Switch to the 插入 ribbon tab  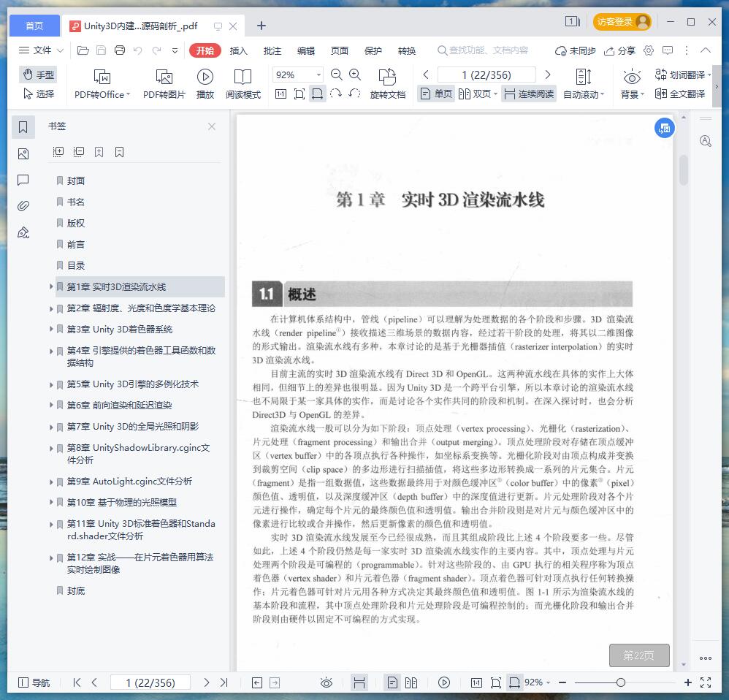coord(239,50)
